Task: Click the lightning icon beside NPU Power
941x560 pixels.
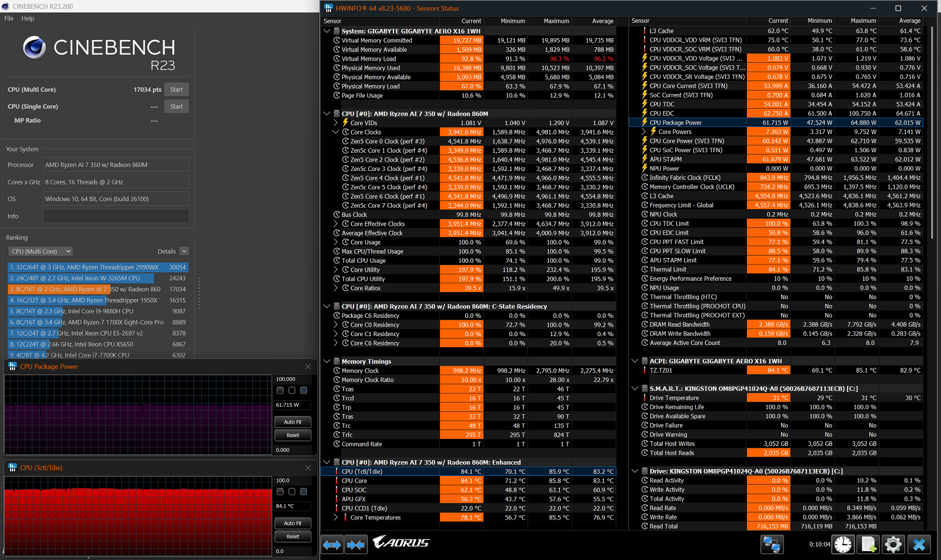Action: click(645, 169)
